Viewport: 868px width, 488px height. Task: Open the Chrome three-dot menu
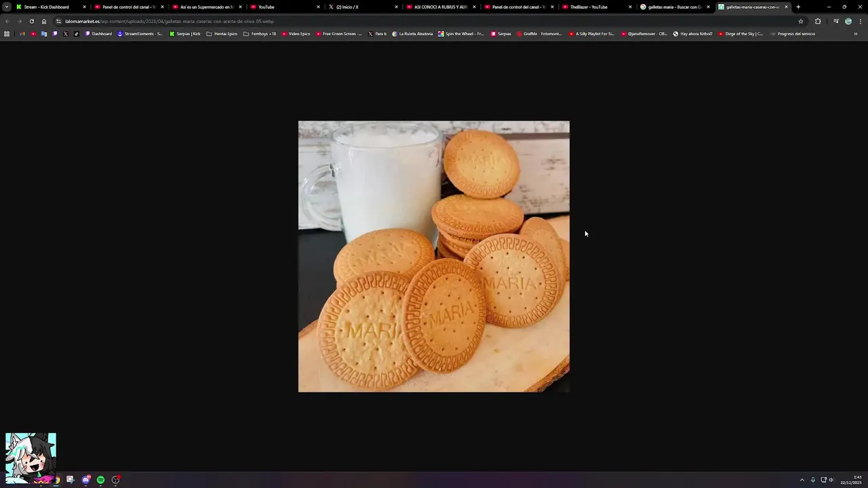(861, 21)
